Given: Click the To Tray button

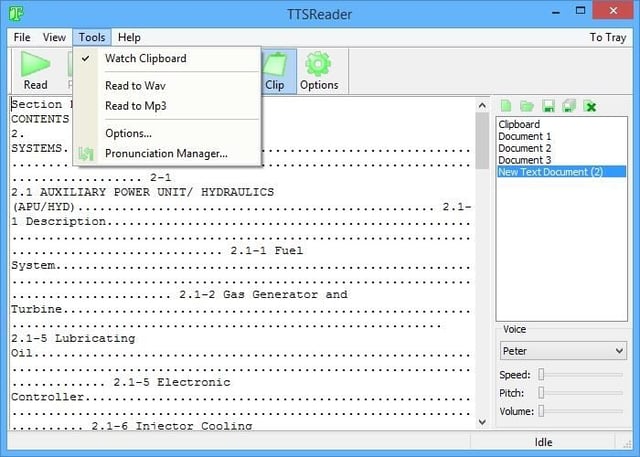Looking at the screenshot, I should pyautogui.click(x=608, y=38).
